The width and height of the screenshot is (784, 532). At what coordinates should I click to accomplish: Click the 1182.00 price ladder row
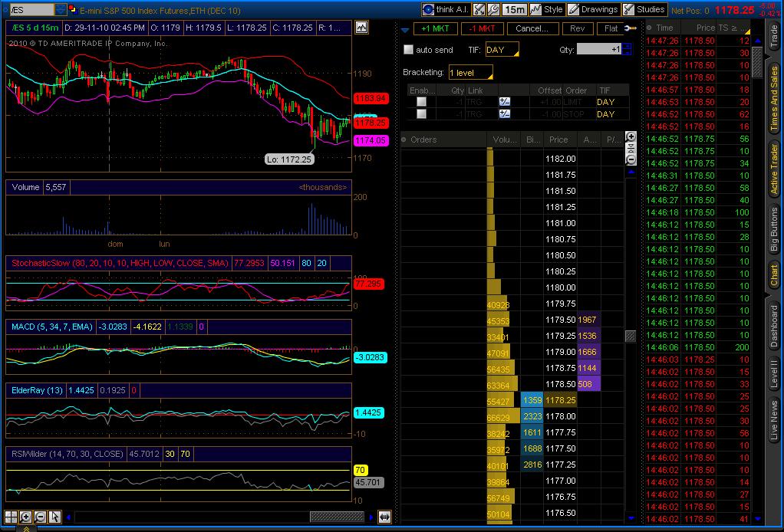512,159
